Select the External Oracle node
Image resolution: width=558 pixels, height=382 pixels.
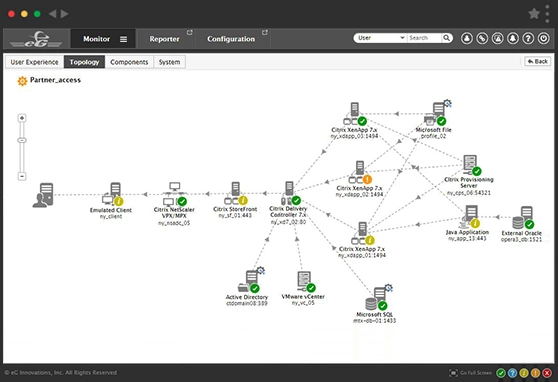click(x=523, y=218)
